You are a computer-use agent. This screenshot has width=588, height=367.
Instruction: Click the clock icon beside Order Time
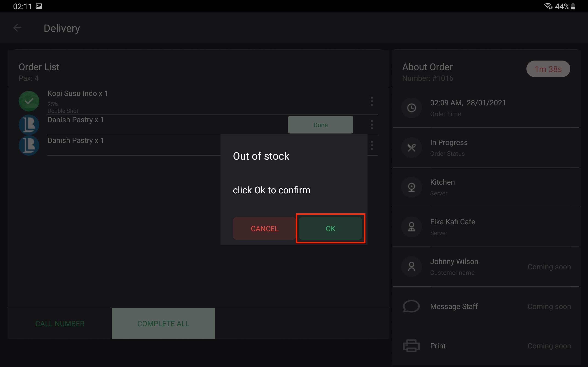411,108
